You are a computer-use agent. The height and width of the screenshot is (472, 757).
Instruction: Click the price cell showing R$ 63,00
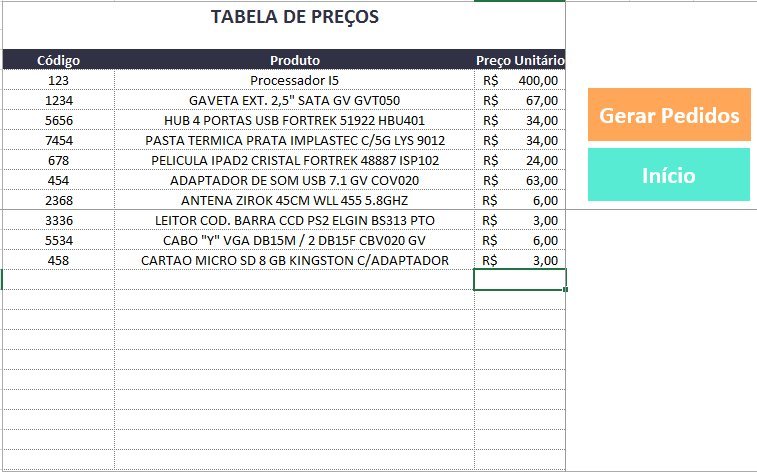point(520,180)
